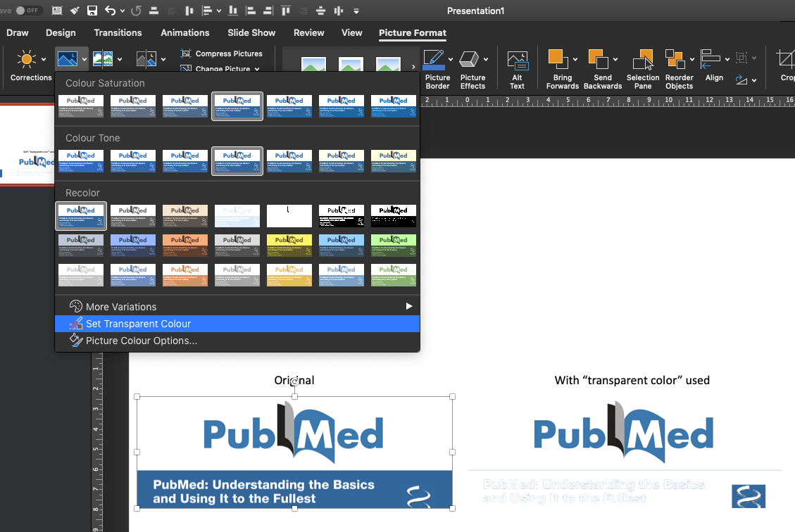Click the Picture Border pencil icon
The width and height of the screenshot is (795, 532).
coord(434,59)
